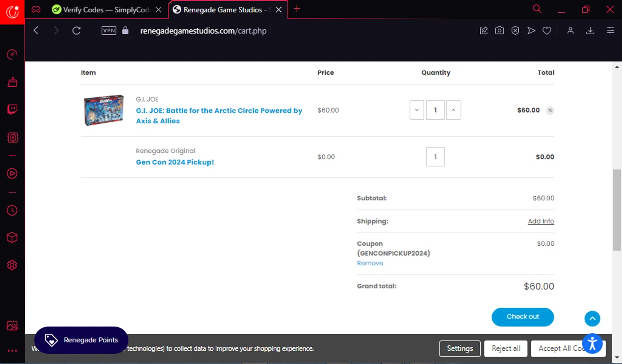The image size is (622, 364).
Task: Toggle the VPN badge in address bar
Action: tap(109, 31)
